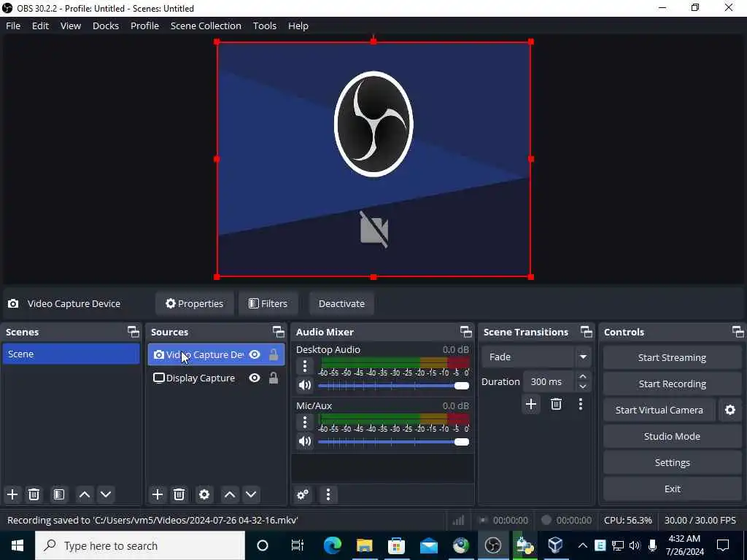The image size is (747, 560).
Task: Undock the Sources panel
Action: [x=278, y=332]
